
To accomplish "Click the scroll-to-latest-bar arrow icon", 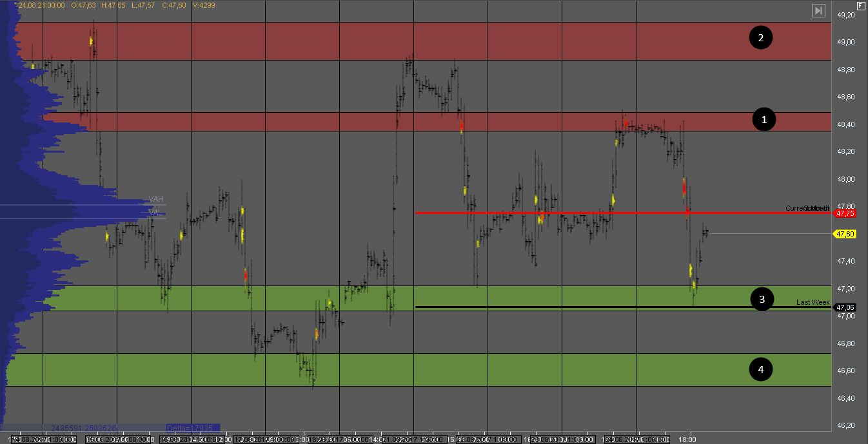I will point(818,10).
